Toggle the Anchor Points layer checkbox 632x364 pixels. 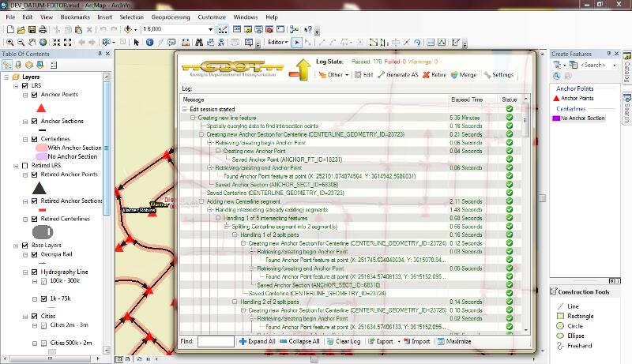coord(34,95)
